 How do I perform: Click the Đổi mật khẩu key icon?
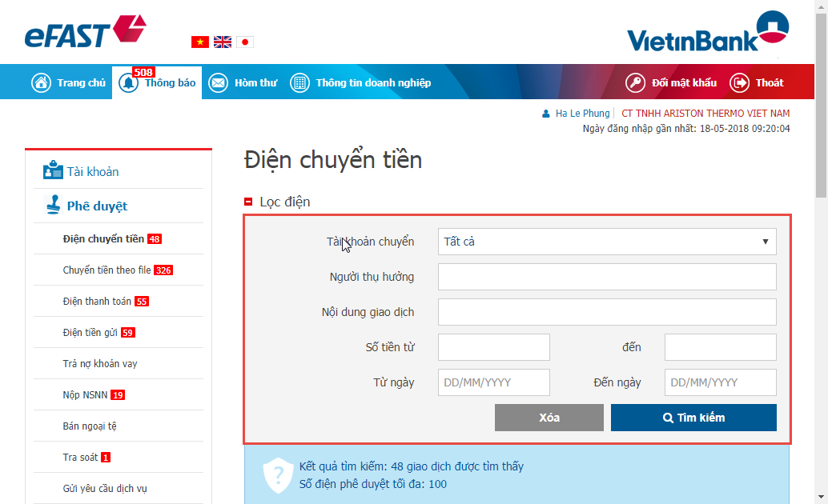tap(635, 83)
